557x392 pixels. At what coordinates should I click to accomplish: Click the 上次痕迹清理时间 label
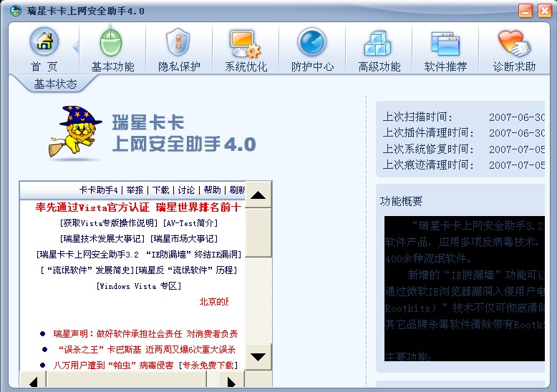pos(428,165)
